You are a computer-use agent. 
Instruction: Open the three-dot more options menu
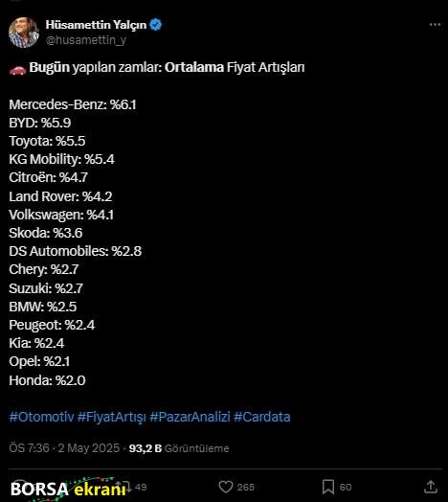(x=435, y=25)
